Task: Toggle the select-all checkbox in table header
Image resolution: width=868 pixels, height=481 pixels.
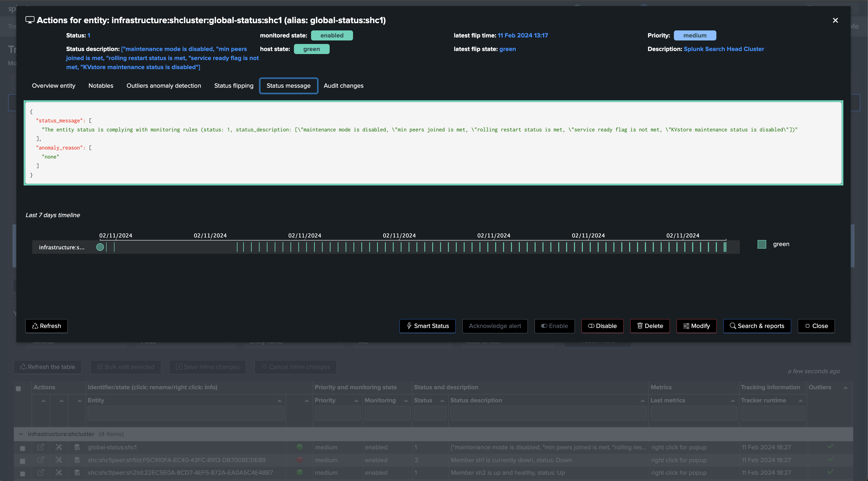Action: click(x=18, y=388)
